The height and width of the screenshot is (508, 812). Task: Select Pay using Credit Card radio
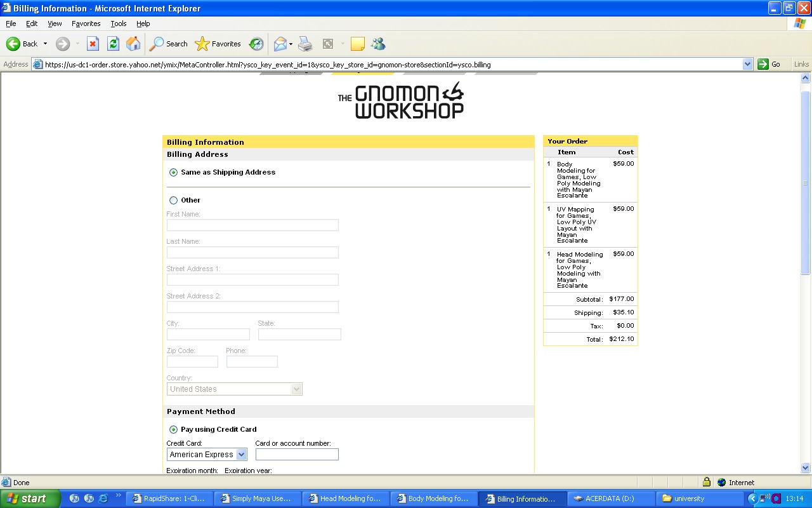(173, 429)
